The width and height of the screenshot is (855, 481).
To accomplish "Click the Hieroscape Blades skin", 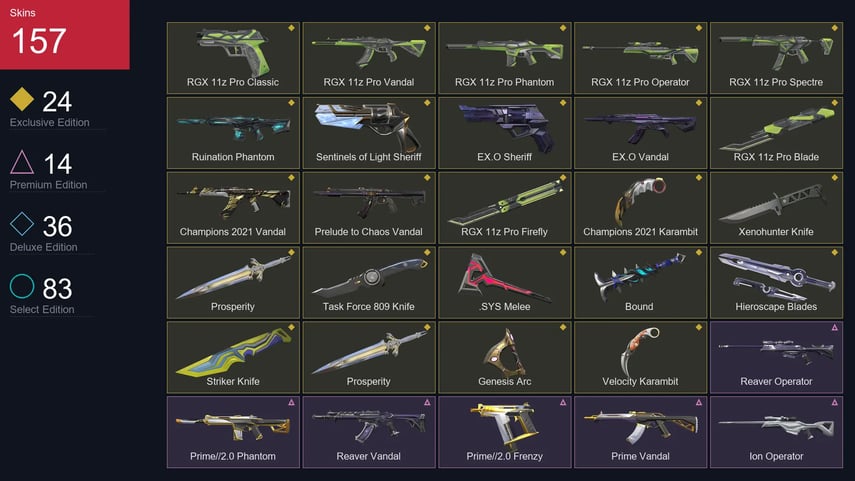I will pos(776,282).
